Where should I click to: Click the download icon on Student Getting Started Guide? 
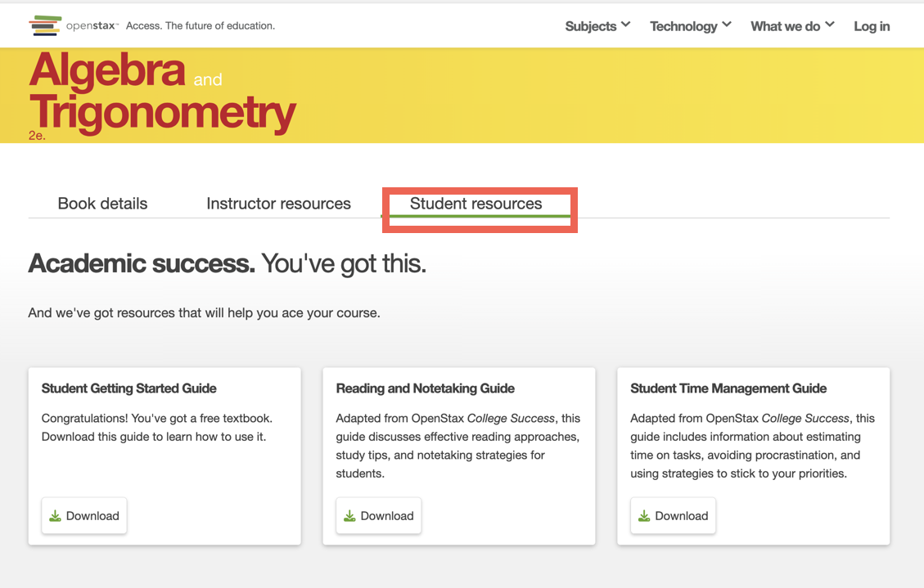(x=56, y=515)
